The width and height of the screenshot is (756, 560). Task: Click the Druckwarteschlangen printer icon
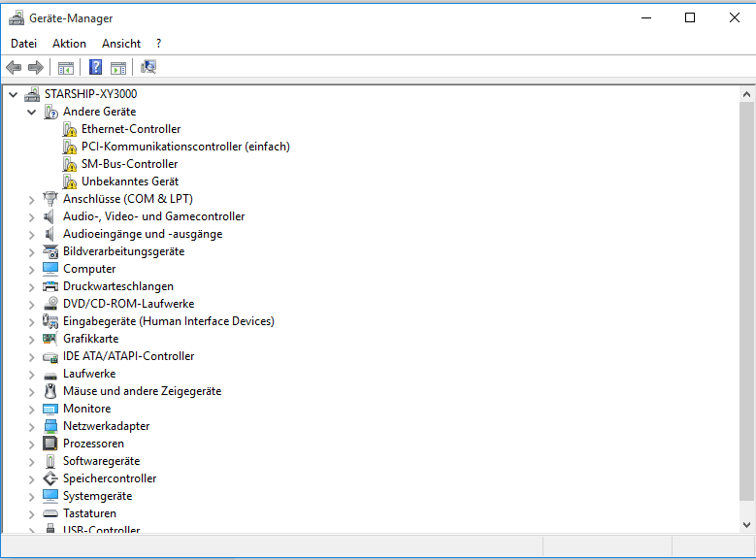[x=50, y=286]
